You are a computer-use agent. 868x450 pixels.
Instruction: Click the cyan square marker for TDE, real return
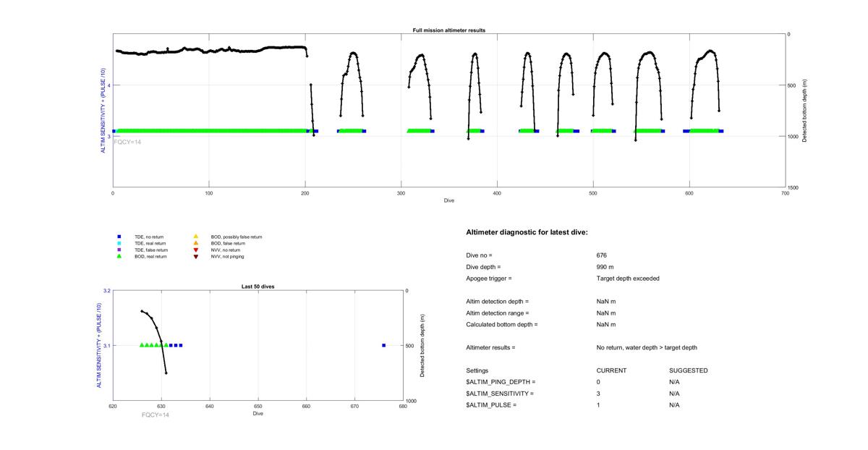coord(119,243)
